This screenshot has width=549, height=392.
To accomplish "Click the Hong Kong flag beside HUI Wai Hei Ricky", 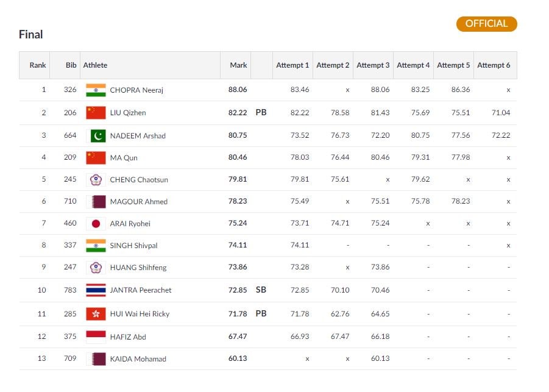I will coord(96,314).
